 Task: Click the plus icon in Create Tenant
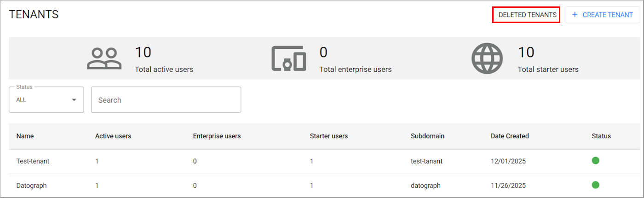click(x=575, y=15)
